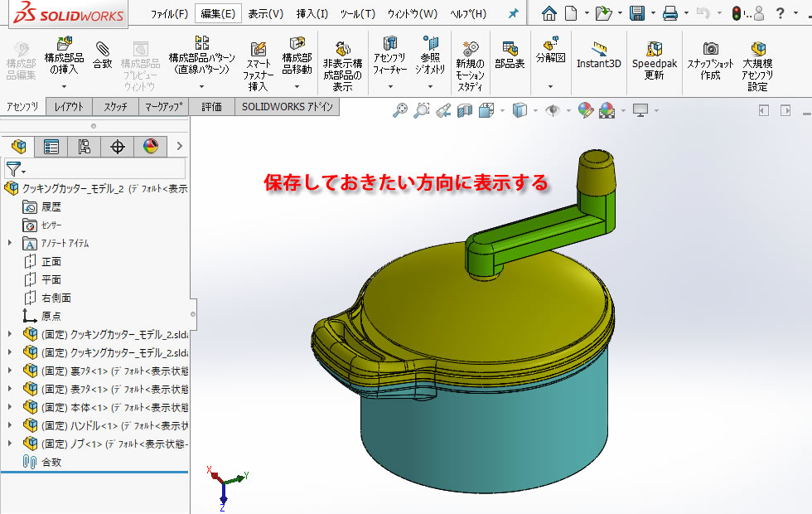Viewport: 812px width, 514px height.
Task: Open the 表示(V) menu
Action: [266, 13]
